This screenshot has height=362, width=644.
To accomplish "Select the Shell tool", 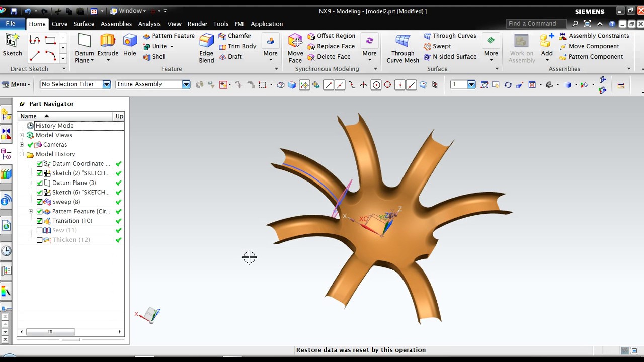I will click(x=154, y=57).
